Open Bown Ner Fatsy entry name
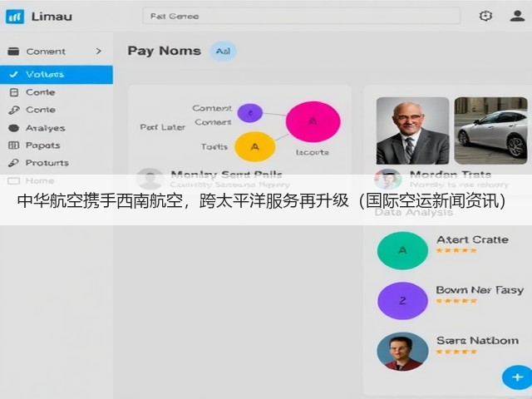 [x=480, y=290]
